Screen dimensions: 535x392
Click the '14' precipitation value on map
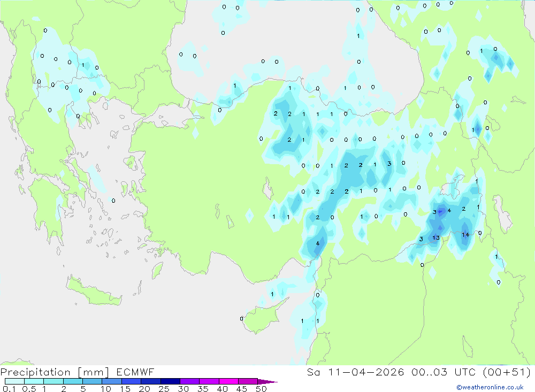[x=465, y=235]
